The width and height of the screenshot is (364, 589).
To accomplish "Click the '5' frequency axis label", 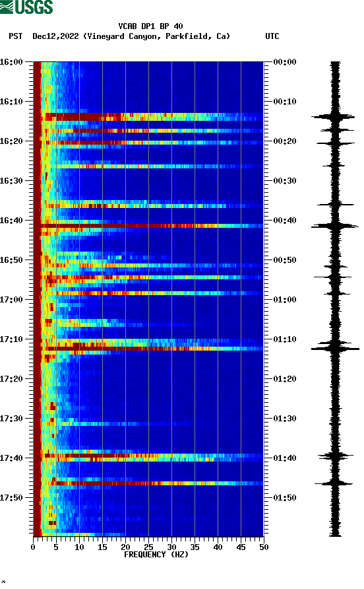I will tap(56, 547).
